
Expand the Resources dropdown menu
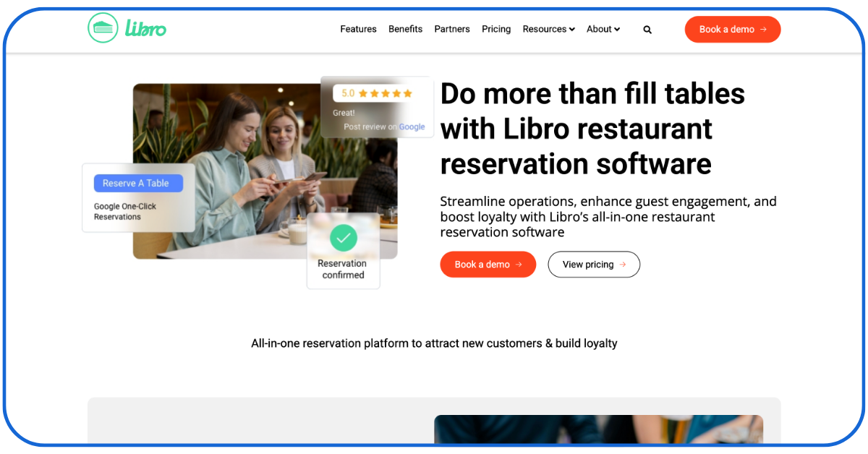(548, 29)
